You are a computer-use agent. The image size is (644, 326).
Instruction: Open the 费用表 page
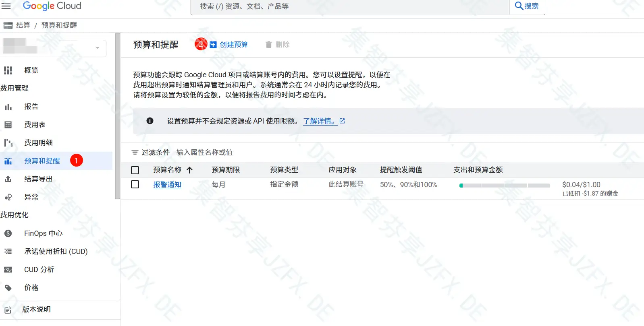[x=35, y=125]
